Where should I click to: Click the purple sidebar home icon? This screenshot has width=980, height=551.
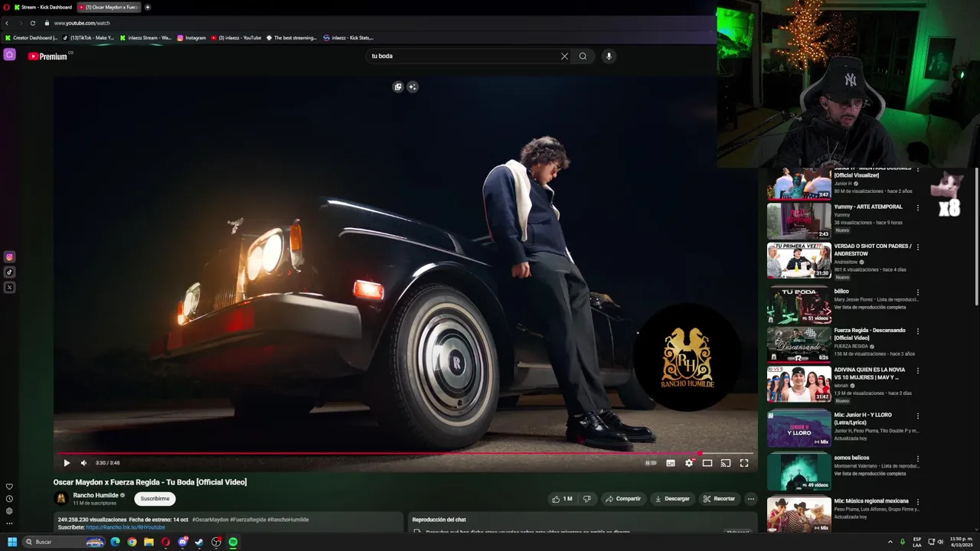[x=9, y=54]
